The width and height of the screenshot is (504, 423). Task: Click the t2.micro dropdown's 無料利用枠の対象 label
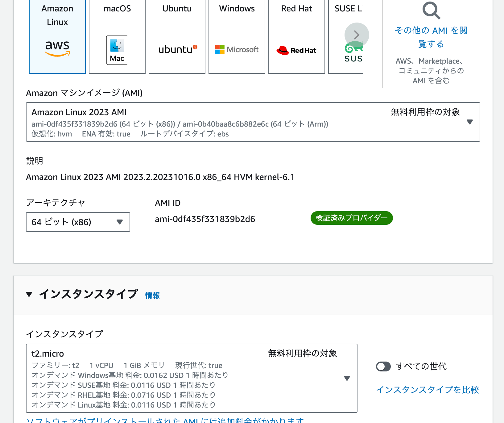click(x=303, y=354)
